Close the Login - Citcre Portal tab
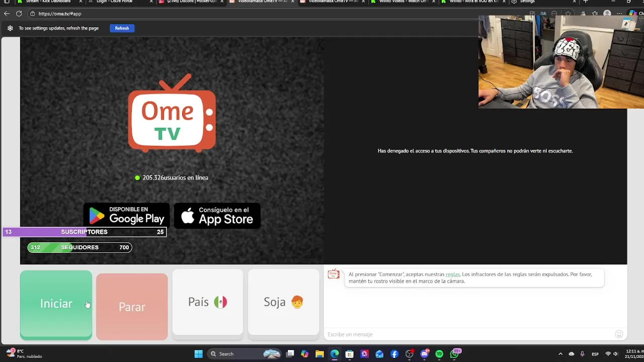This screenshot has width=644, height=362. click(x=151, y=2)
